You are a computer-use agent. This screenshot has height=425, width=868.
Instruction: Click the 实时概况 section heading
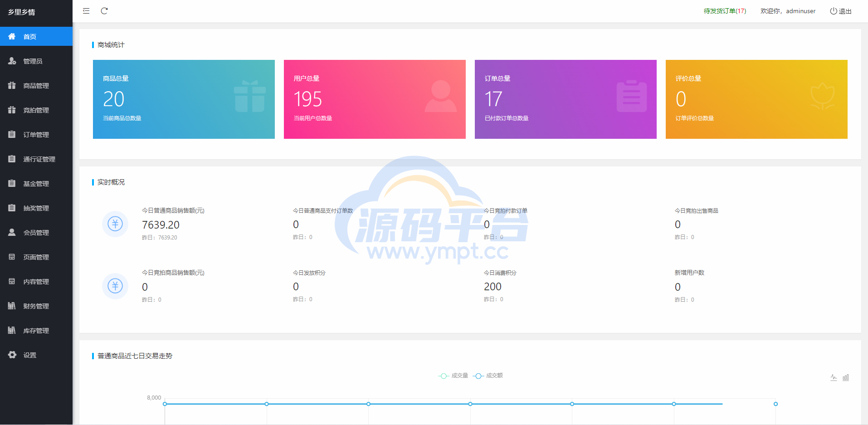click(111, 182)
